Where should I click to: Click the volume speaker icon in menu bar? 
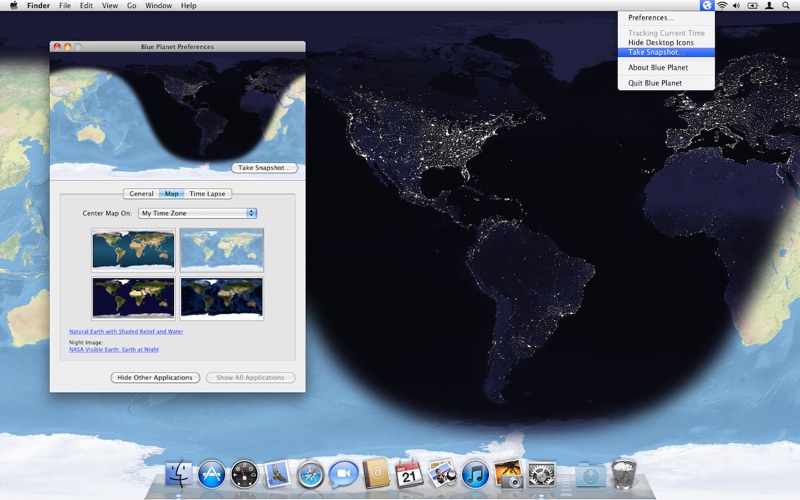coord(737,5)
